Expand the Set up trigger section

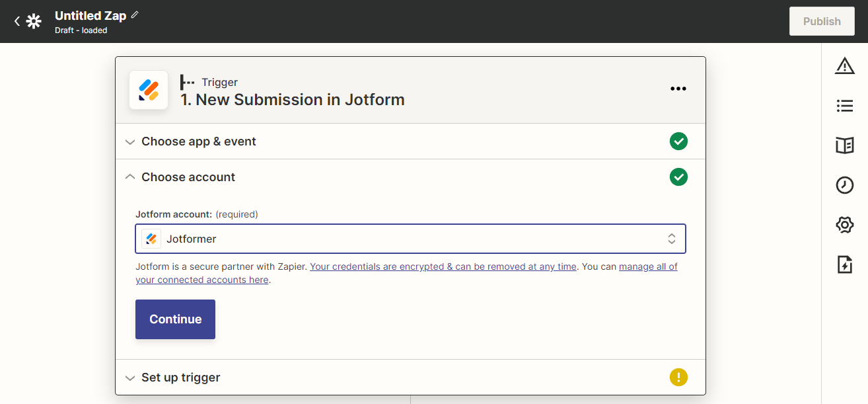(x=180, y=378)
